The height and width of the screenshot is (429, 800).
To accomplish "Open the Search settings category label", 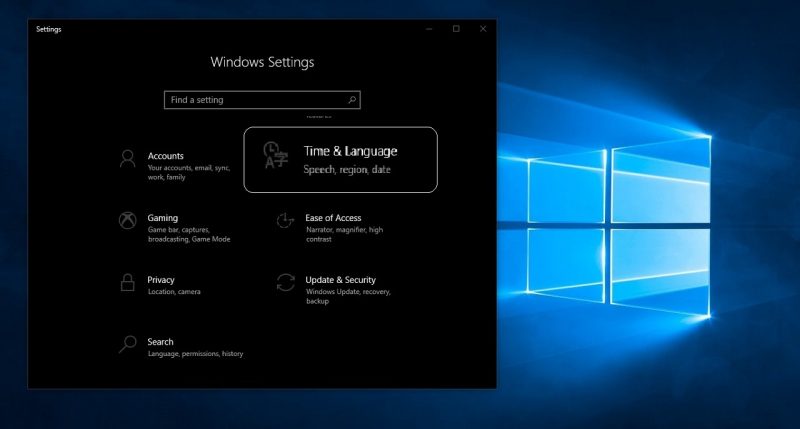I will coord(160,342).
